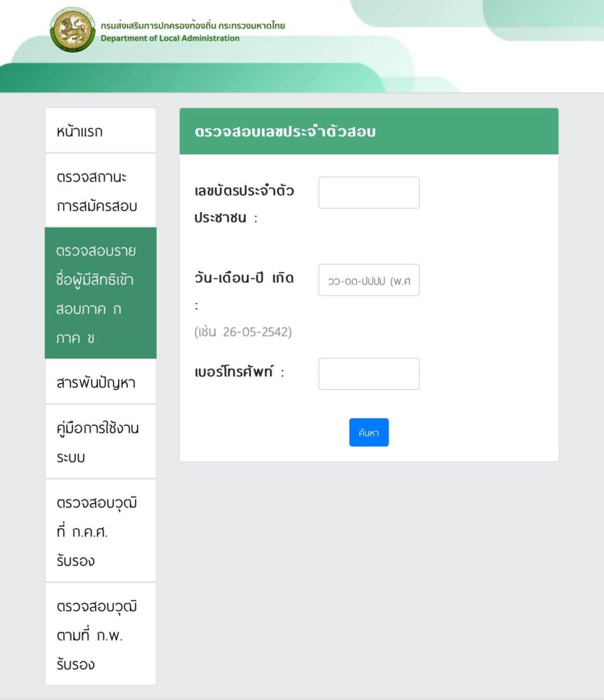
Task: Open ตรวจสอบวุฒิที่ ก.ค.ศ. รับรอง
Action: click(101, 530)
